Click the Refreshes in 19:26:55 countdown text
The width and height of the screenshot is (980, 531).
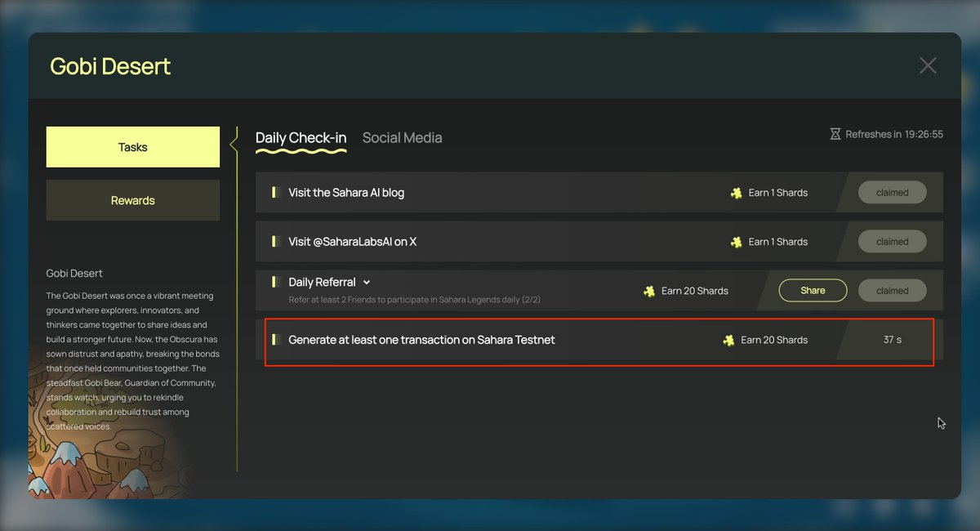[x=894, y=134]
